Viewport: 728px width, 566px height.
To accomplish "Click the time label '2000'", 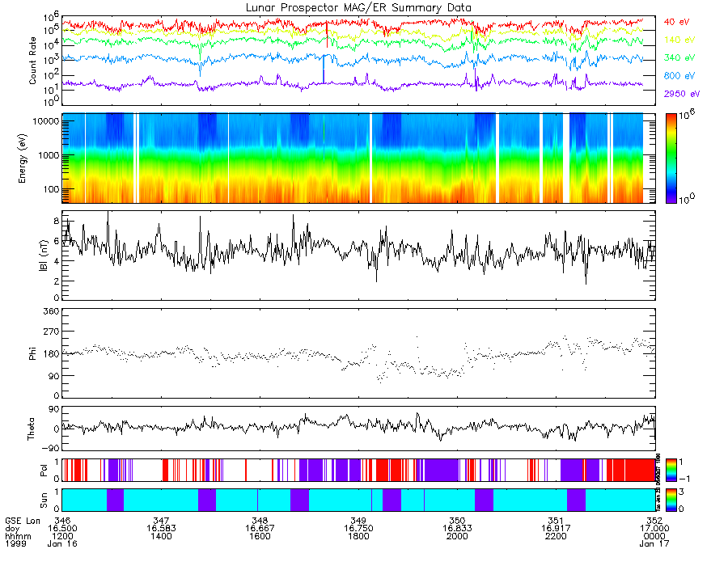I will pos(457,536).
